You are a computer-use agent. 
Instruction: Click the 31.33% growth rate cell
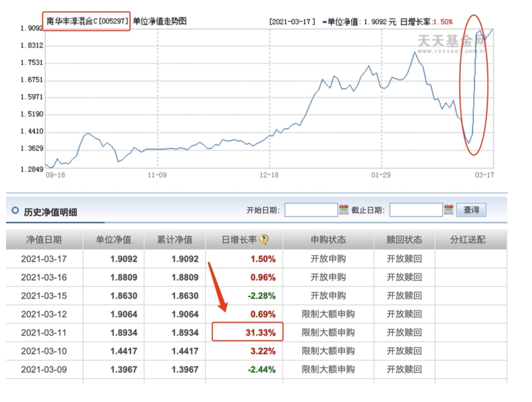pyautogui.click(x=260, y=333)
